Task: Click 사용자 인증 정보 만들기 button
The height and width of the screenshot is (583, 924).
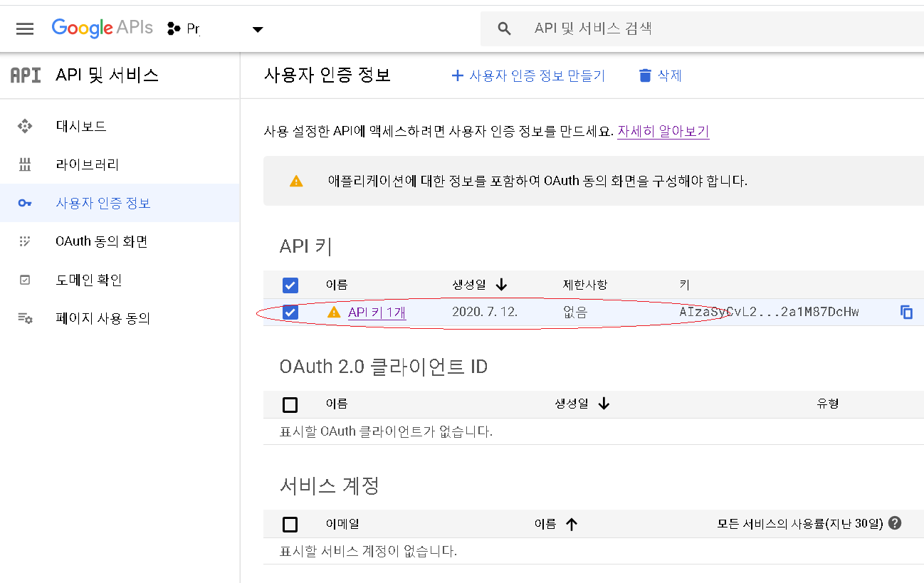Action: tap(527, 75)
